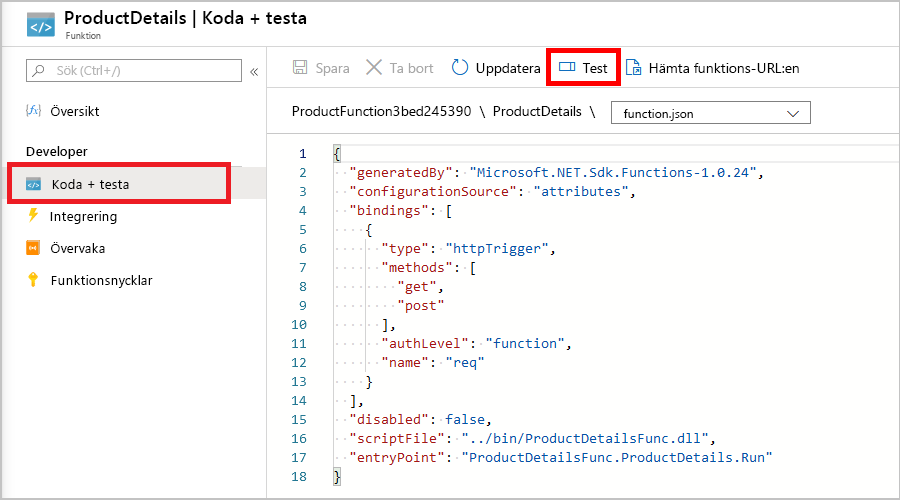Click the "configurationSource" key
Image resolution: width=900 pixels, height=500 pixels.
(433, 191)
